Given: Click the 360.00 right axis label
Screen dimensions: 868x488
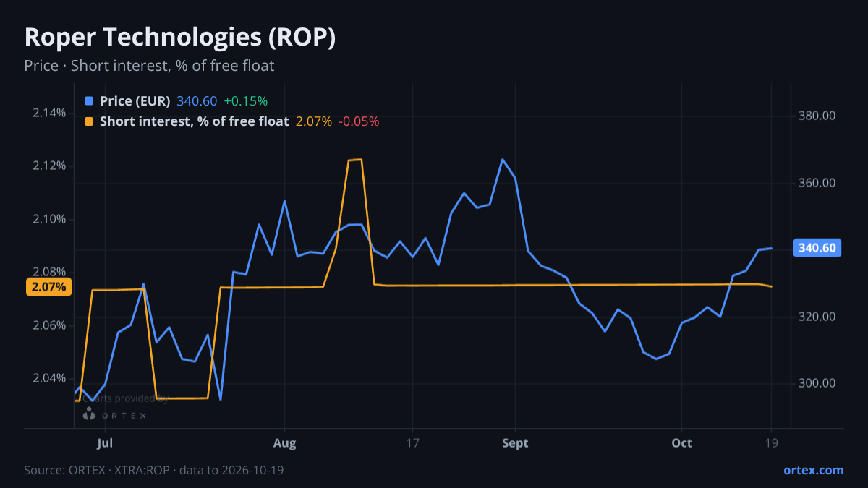Looking at the screenshot, I should click(817, 183).
